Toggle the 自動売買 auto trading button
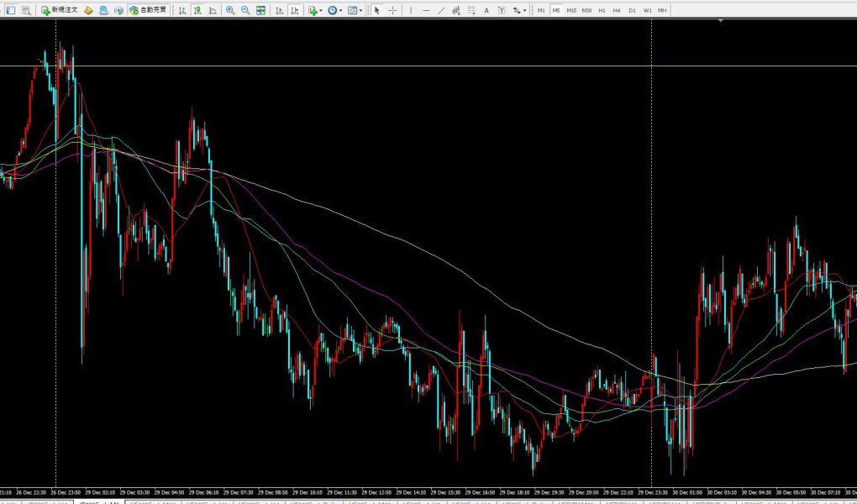 pos(148,10)
